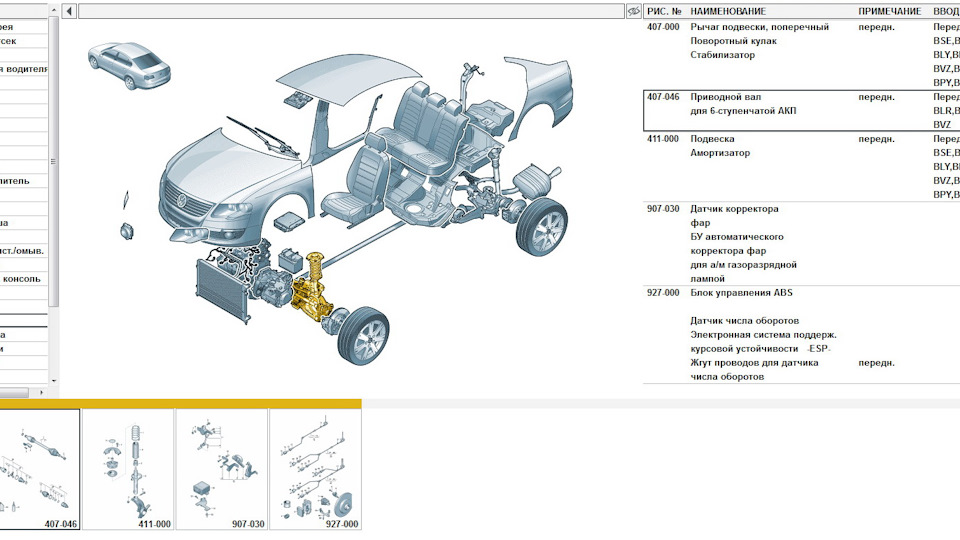Viewport: 960px width, 540px height.
Task: Click 'BVZ' value in 407-046 row
Action: (x=942, y=125)
